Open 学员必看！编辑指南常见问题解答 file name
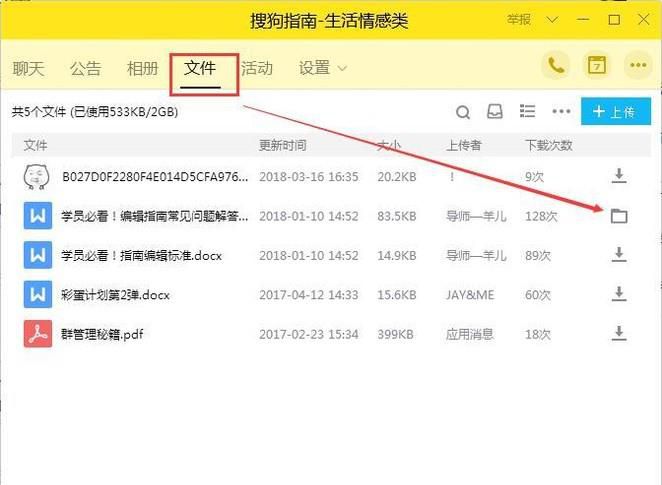 click(155, 216)
